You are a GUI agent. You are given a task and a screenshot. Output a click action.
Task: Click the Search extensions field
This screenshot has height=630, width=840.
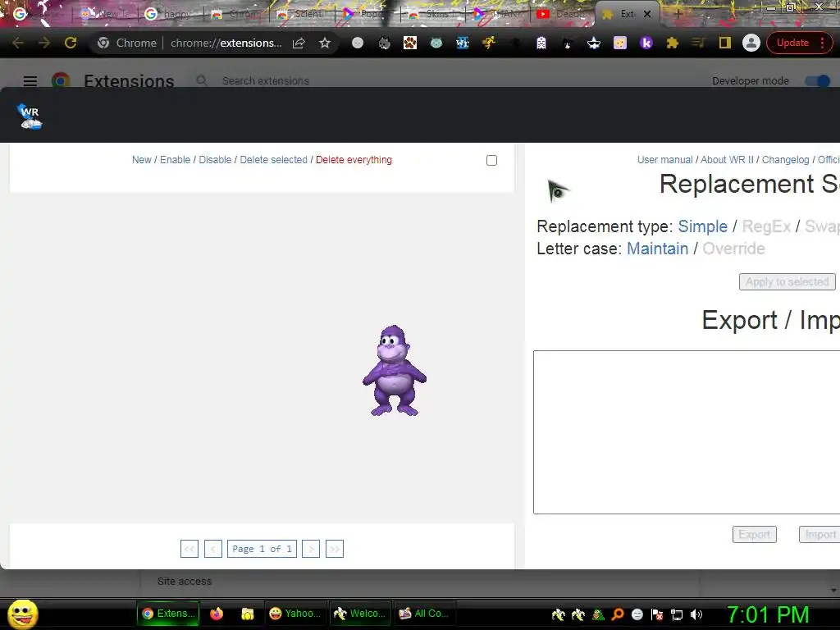(x=265, y=81)
